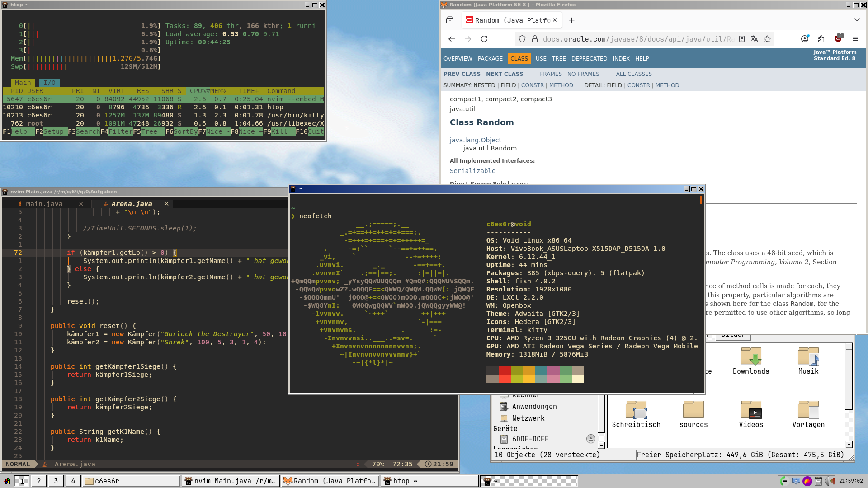Click htop F9 Kill button
The height and width of the screenshot is (488, 868).
[x=279, y=132]
